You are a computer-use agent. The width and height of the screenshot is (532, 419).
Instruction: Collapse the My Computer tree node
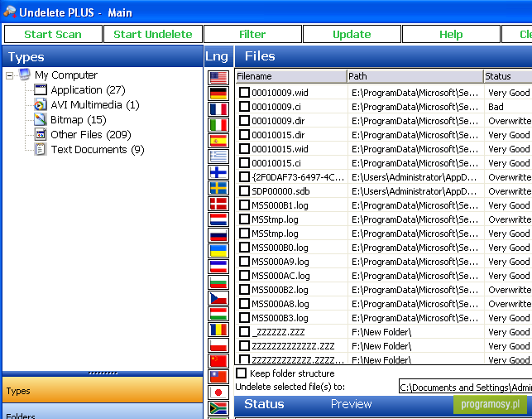pos(9,75)
